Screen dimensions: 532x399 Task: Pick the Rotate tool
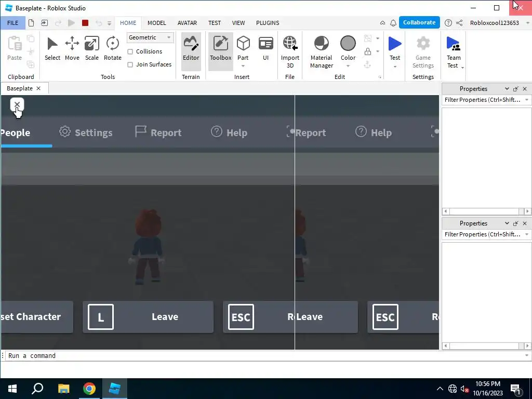[x=112, y=49]
